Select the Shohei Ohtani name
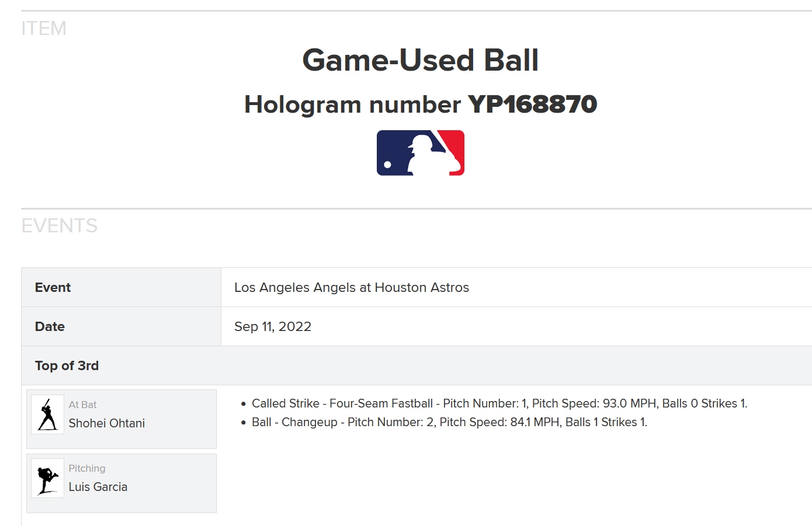The height and width of the screenshot is (526, 812). (107, 423)
